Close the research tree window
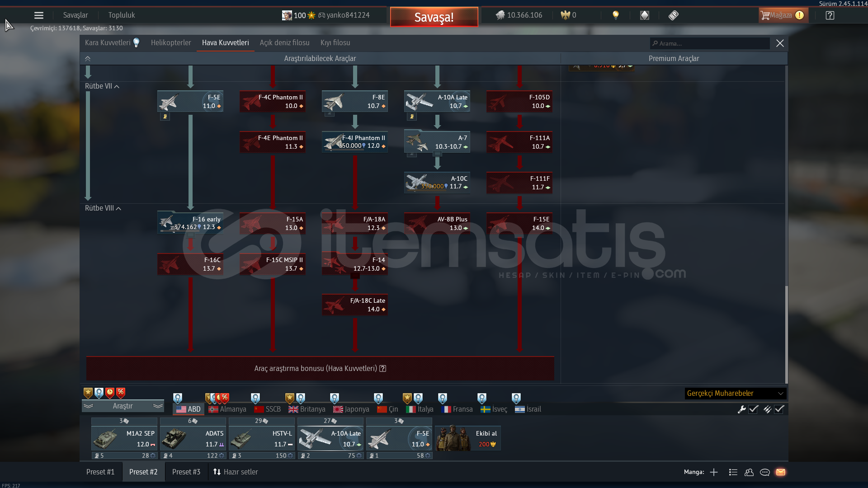This screenshot has height=488, width=868. tap(780, 43)
